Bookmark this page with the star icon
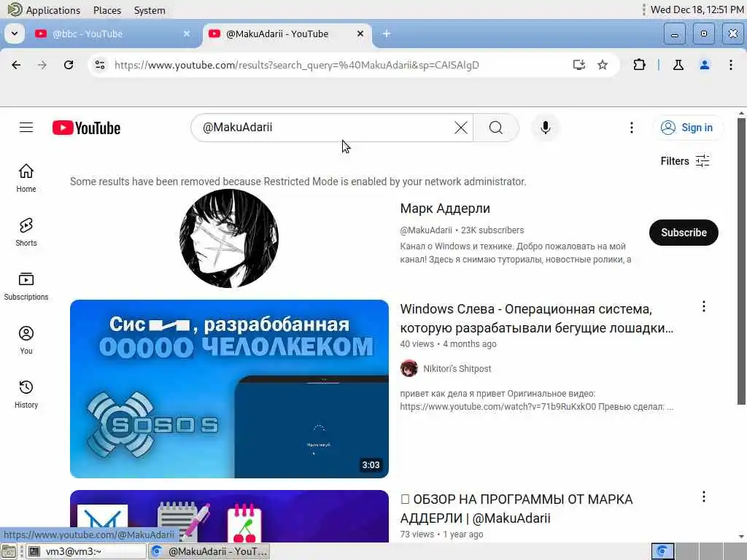The image size is (747, 560). click(x=603, y=65)
